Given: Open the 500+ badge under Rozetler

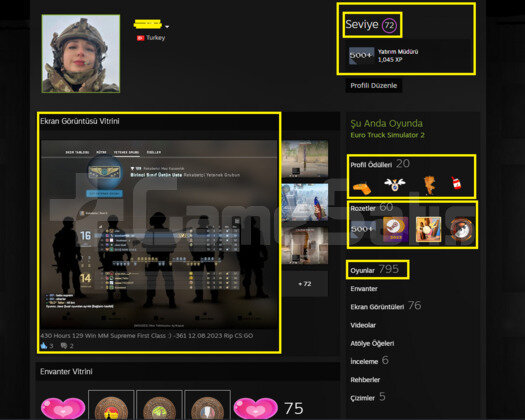Looking at the screenshot, I should pos(362,229).
